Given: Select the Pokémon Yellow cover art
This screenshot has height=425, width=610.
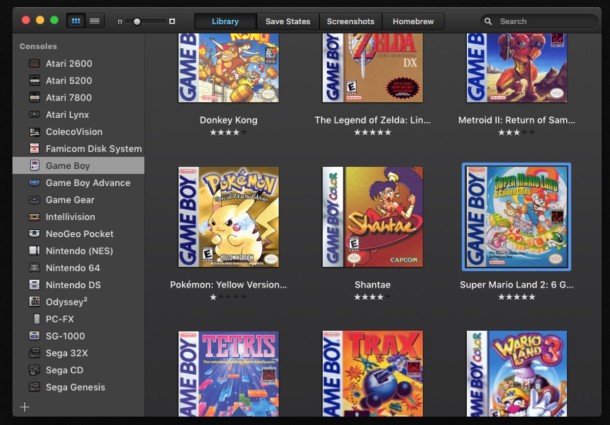Looking at the screenshot, I should [x=228, y=217].
